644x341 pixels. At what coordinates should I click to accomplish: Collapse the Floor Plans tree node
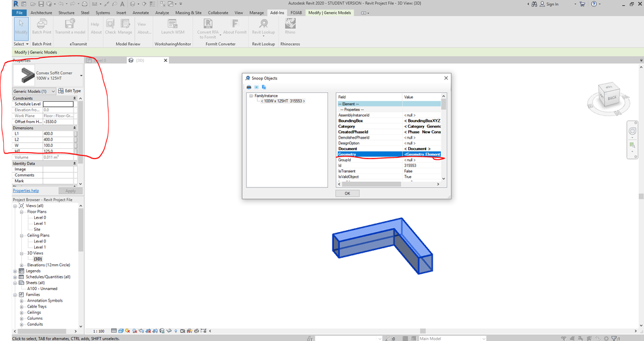click(21, 211)
